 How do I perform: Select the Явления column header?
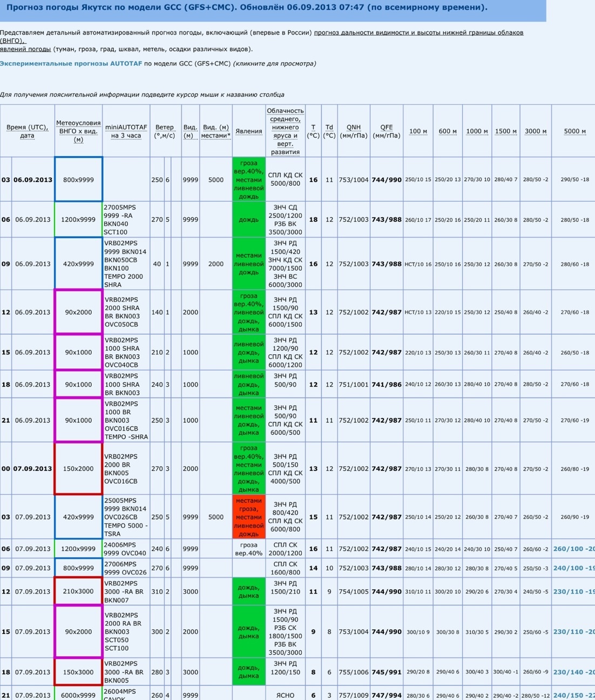pyautogui.click(x=248, y=131)
